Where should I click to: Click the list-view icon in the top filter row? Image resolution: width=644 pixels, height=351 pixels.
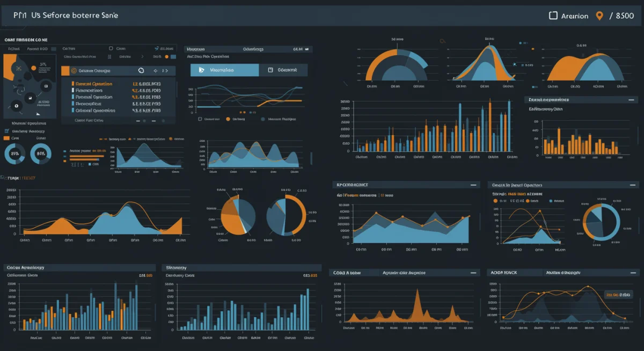pos(109,57)
